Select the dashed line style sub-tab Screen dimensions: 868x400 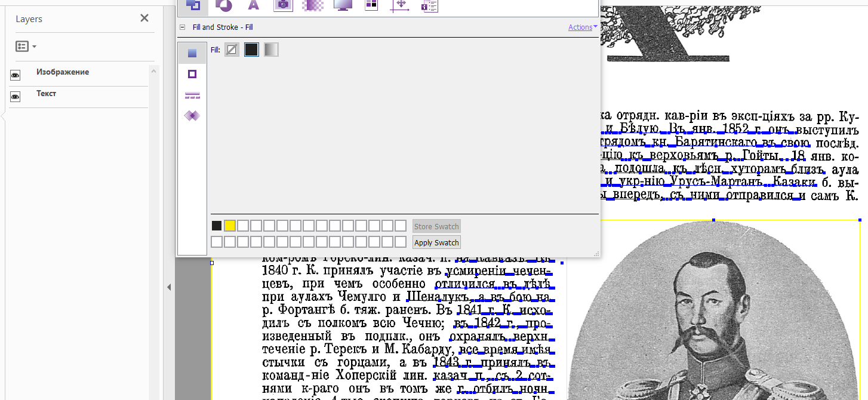pyautogui.click(x=192, y=96)
